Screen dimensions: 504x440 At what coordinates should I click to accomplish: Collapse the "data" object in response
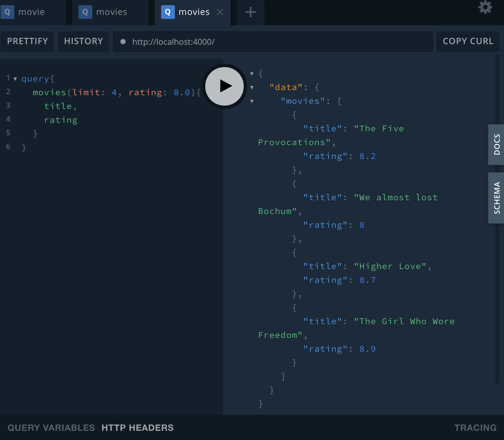pyautogui.click(x=252, y=87)
